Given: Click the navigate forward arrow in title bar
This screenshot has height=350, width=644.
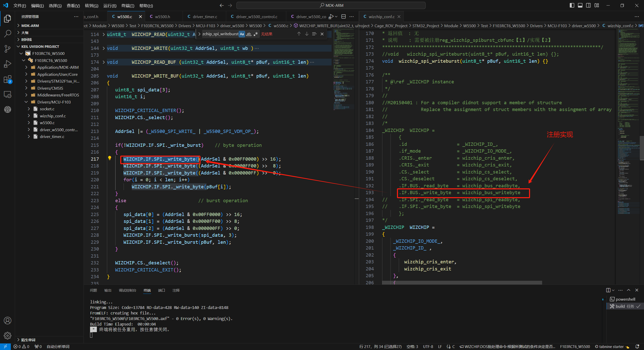Looking at the screenshot, I should coord(230,5).
